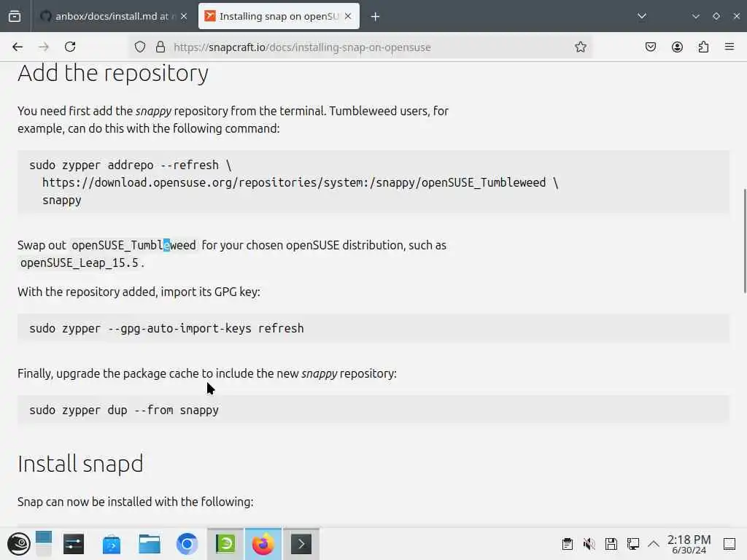
Task: Open the Discover software store
Action: [112, 544]
